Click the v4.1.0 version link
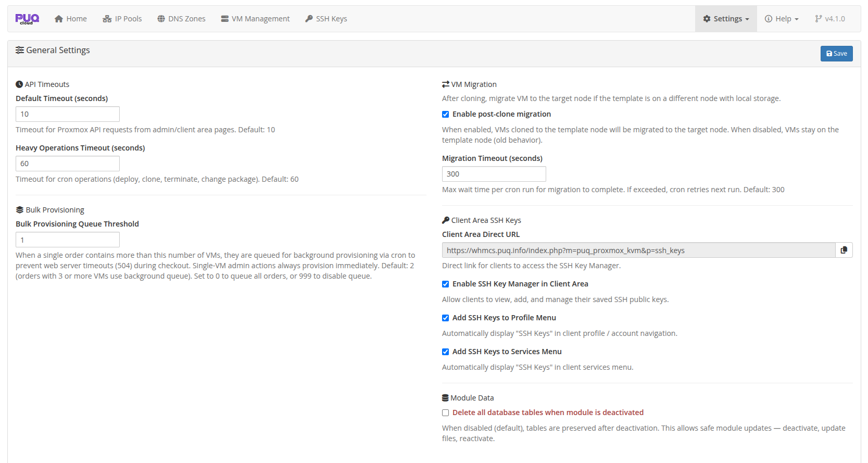The width and height of the screenshot is (868, 463). 830,19
